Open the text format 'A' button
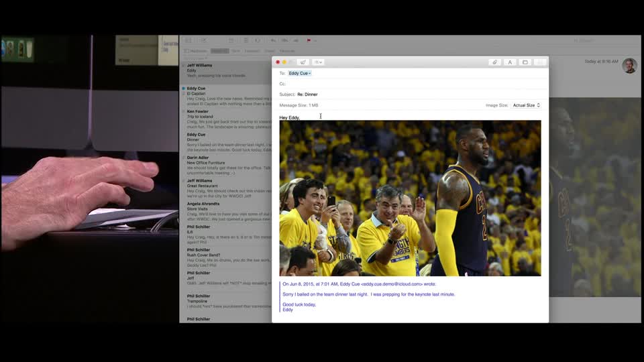Viewport: 644px width, 362px height. 510,62
